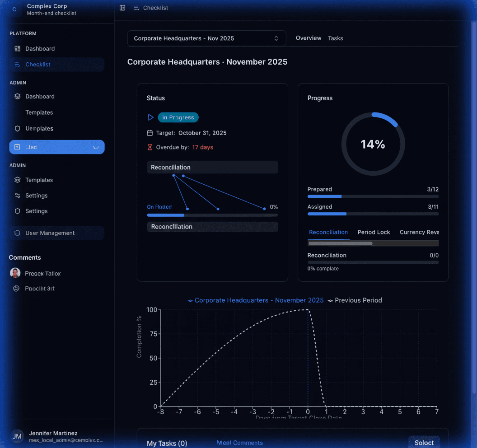Click the calendar icon next to Target
The height and width of the screenshot is (448, 477).
(150, 133)
